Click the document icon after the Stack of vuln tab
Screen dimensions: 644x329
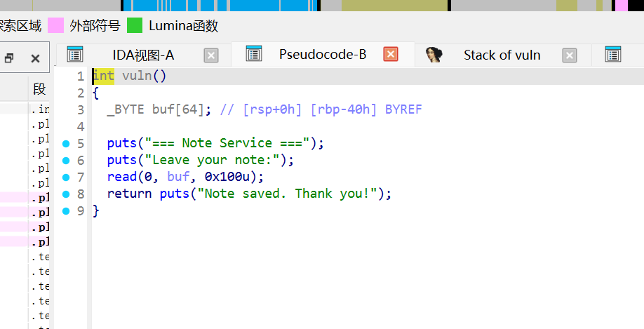click(613, 55)
